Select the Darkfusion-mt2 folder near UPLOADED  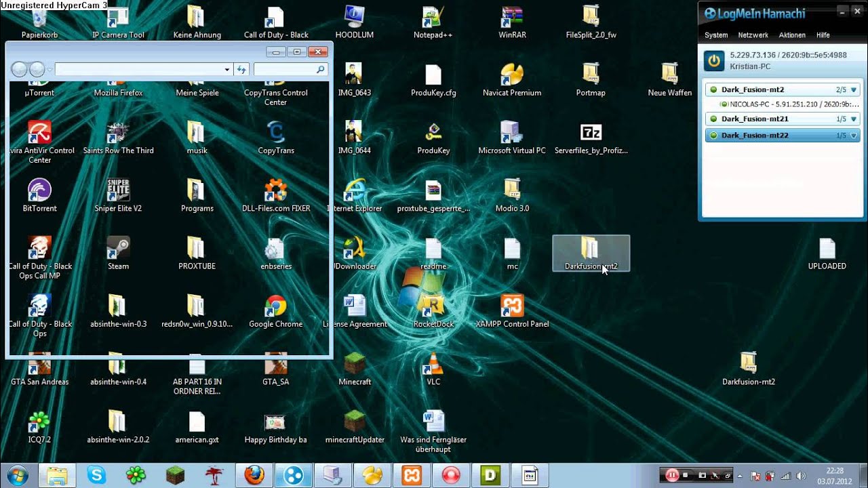(x=749, y=369)
